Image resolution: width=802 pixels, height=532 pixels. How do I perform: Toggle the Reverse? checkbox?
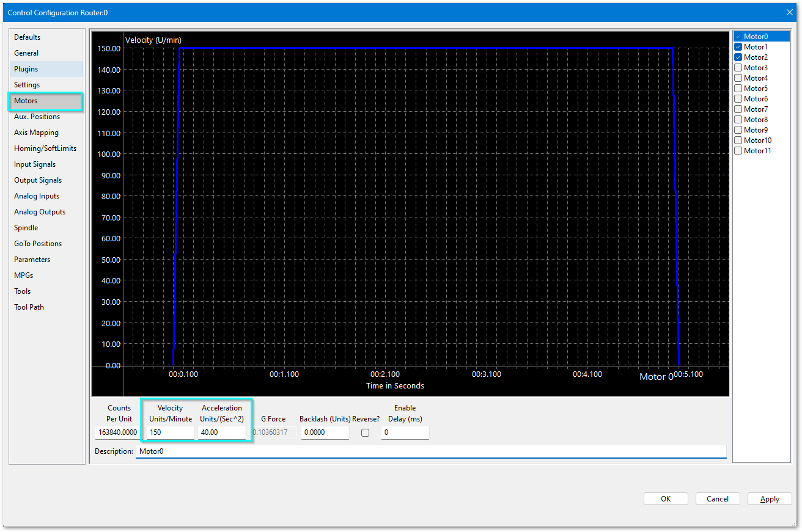(366, 433)
